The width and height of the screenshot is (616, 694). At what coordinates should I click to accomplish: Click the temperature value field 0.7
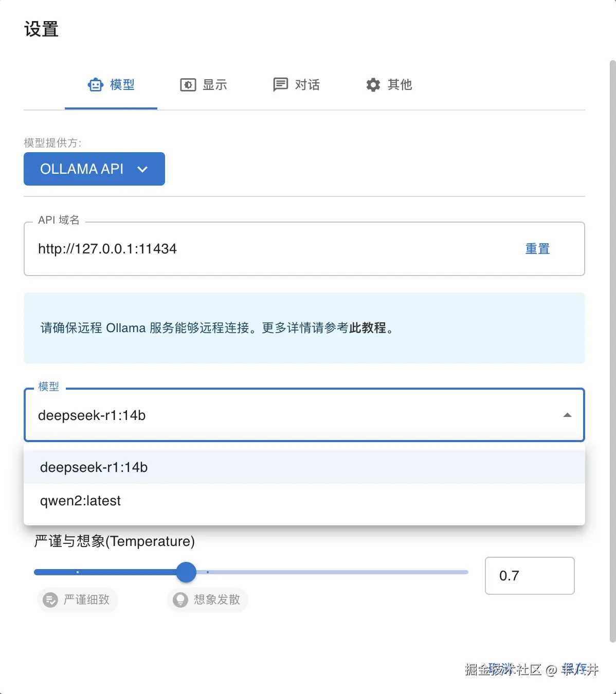click(x=530, y=576)
